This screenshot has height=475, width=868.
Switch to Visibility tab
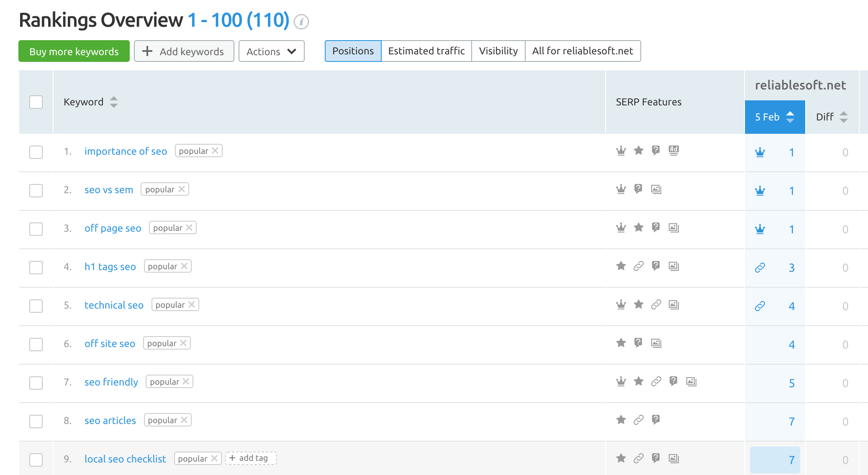[x=498, y=51]
